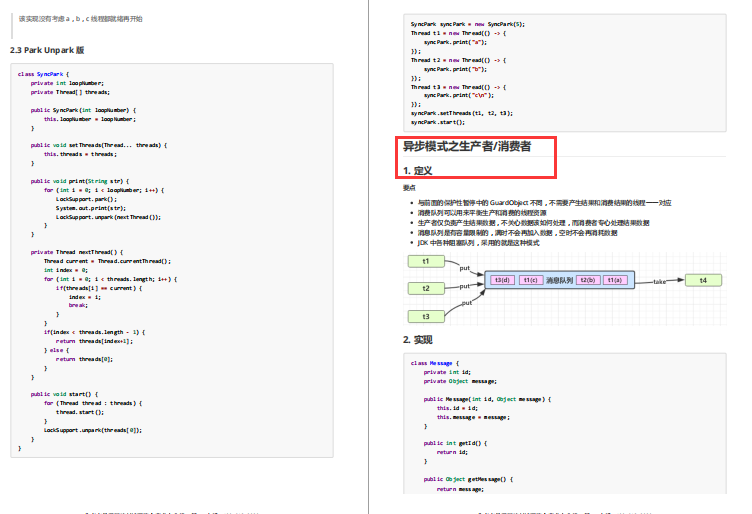Click the "break;" statement in the code
The width and height of the screenshot is (752, 514).
coord(78,305)
